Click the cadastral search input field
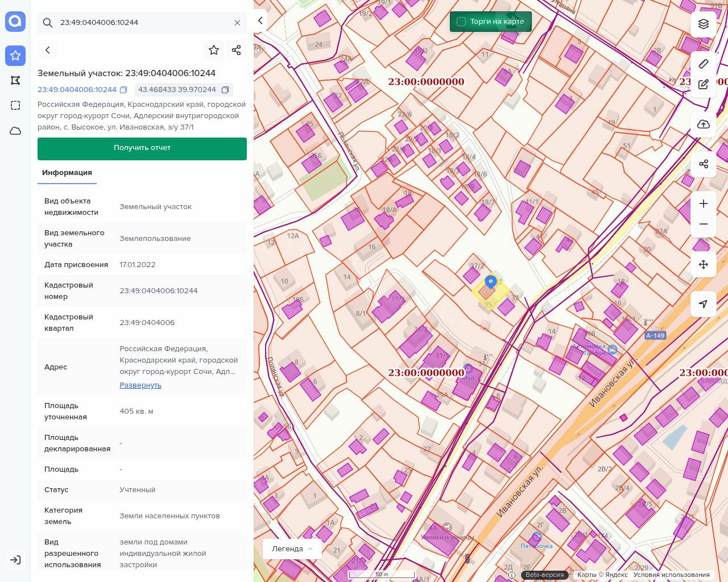Viewport: 728px width, 582px height. (x=142, y=23)
